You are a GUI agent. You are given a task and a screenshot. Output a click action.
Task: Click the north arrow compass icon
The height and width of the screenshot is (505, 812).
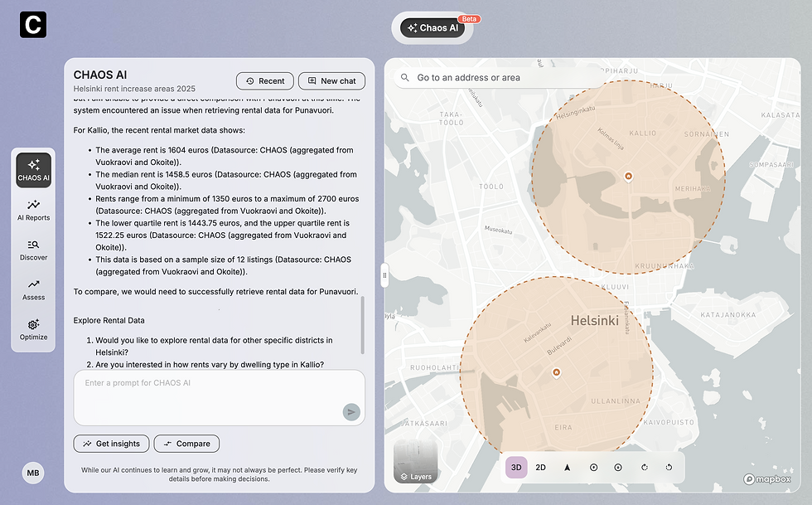pyautogui.click(x=567, y=467)
